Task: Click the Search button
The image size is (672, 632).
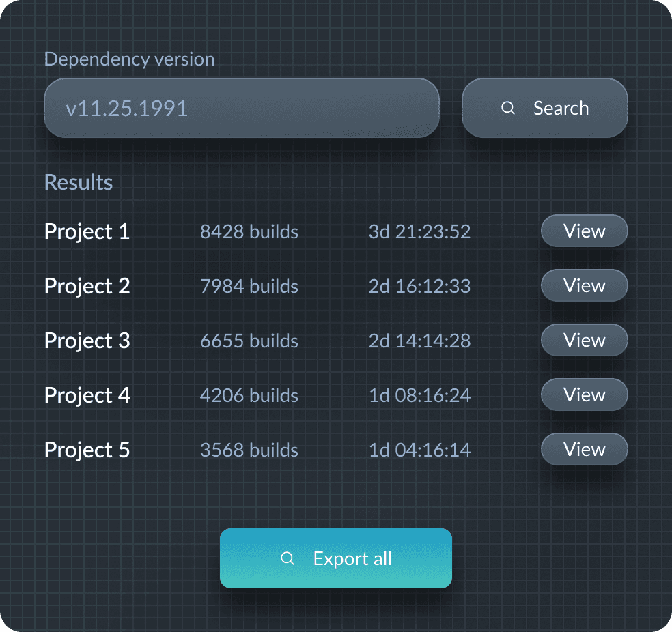Action: coord(544,108)
